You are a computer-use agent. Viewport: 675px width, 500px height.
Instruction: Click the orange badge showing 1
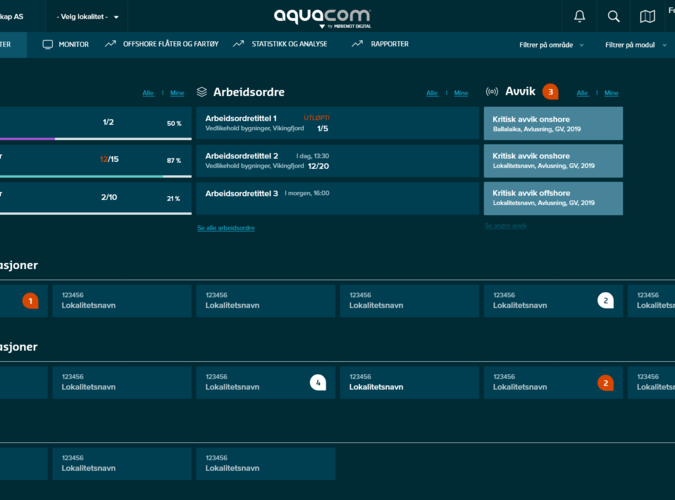pyautogui.click(x=31, y=301)
